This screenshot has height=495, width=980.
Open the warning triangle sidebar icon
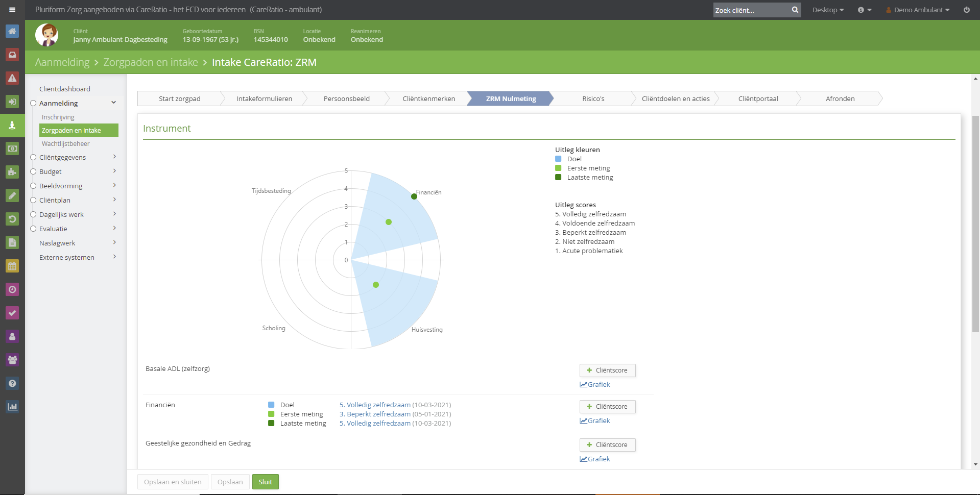click(12, 78)
